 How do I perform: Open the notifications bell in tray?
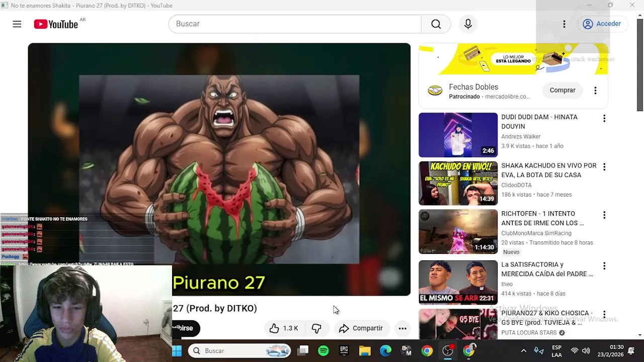[631, 351]
